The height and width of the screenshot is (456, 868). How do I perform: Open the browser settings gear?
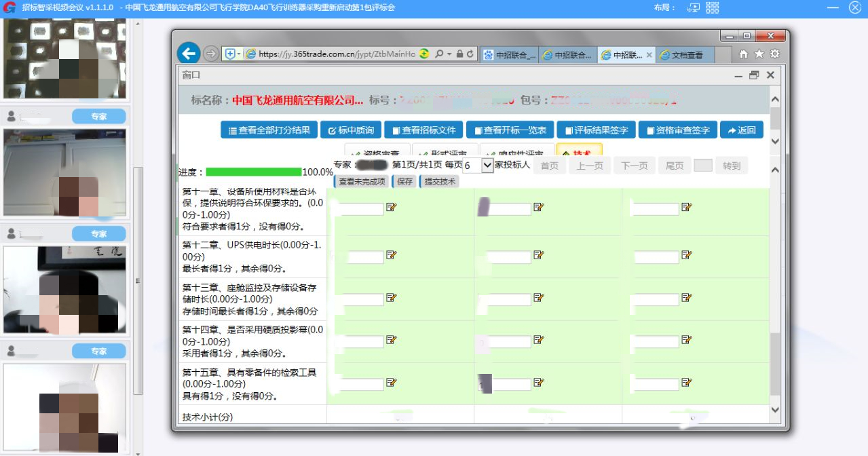(x=774, y=54)
